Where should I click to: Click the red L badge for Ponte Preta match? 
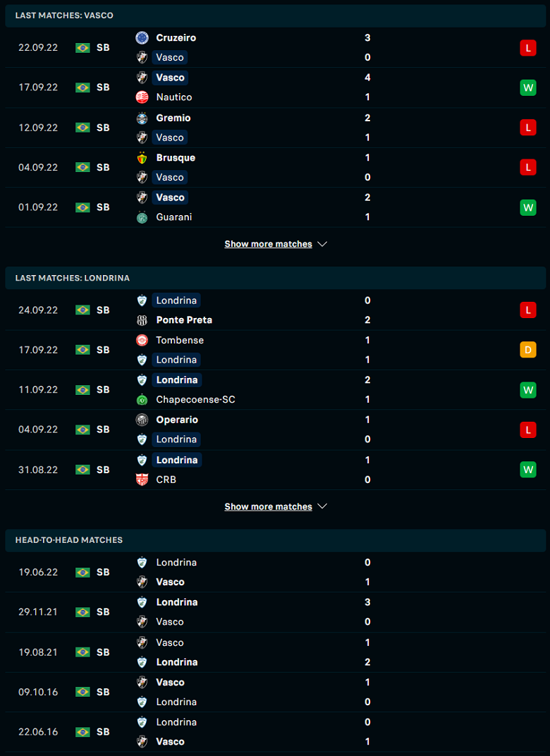(x=528, y=310)
